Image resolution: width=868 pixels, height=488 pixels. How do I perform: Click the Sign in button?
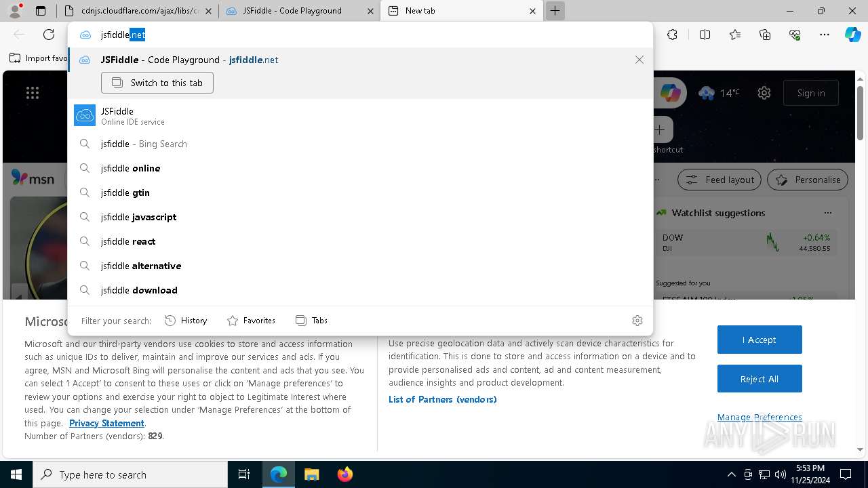pyautogui.click(x=811, y=93)
